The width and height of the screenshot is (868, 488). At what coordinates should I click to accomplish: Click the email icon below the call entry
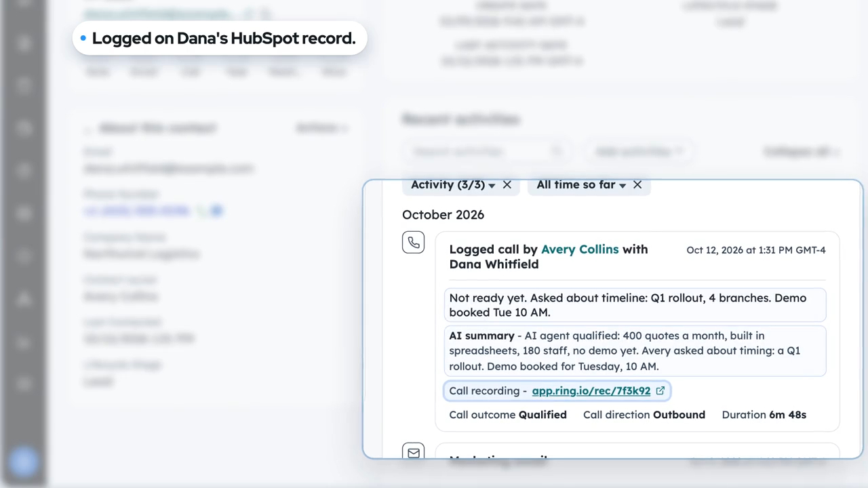point(414,453)
